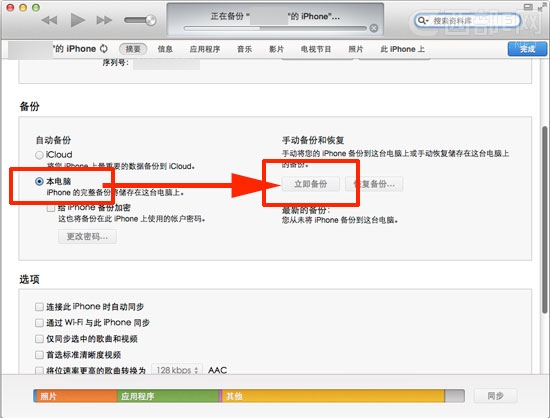Click the 应用程序 green storage segment
The image size is (550, 418).
pyautogui.click(x=168, y=396)
